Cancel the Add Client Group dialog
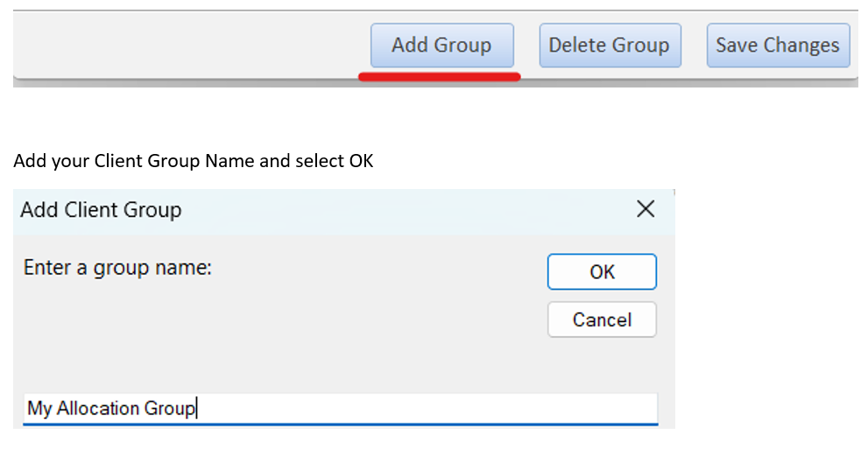 602,319
